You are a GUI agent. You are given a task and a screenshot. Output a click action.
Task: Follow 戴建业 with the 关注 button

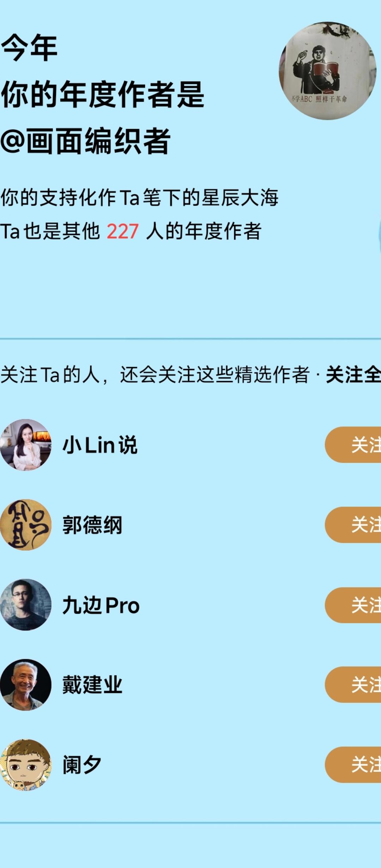coord(353,685)
